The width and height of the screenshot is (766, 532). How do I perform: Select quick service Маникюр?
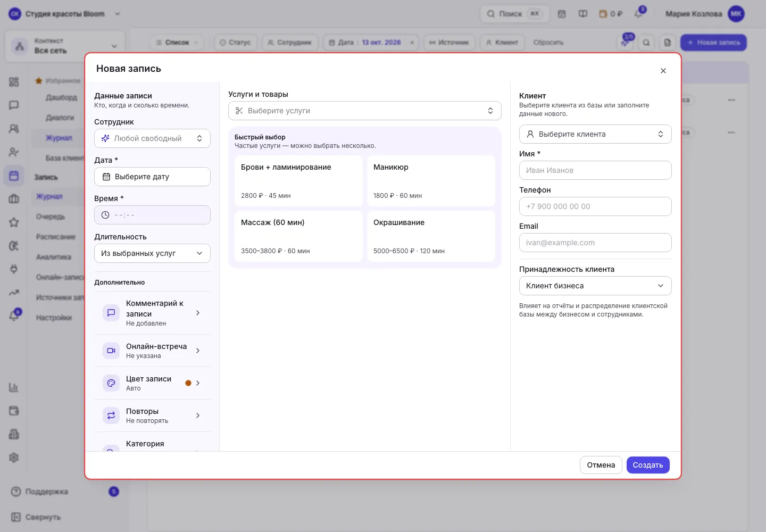tap(431, 181)
